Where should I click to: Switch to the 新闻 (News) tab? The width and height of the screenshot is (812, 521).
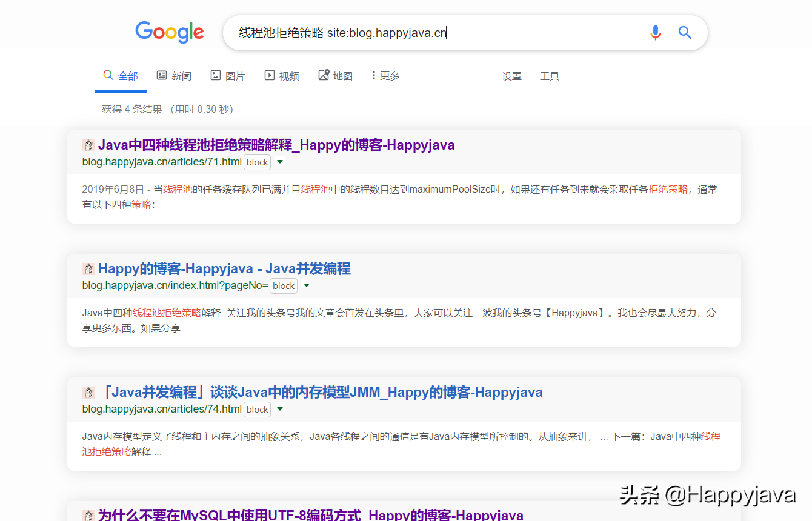pos(174,76)
